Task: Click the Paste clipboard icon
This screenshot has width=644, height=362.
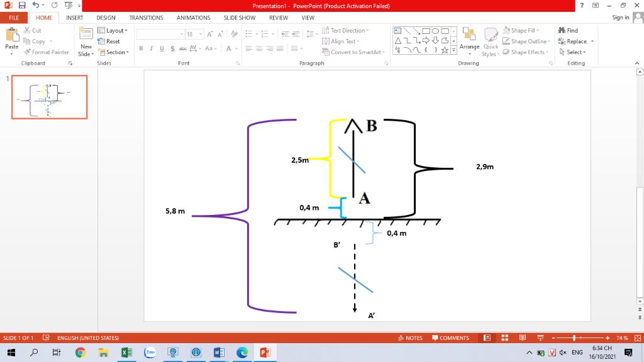Action: point(12,35)
